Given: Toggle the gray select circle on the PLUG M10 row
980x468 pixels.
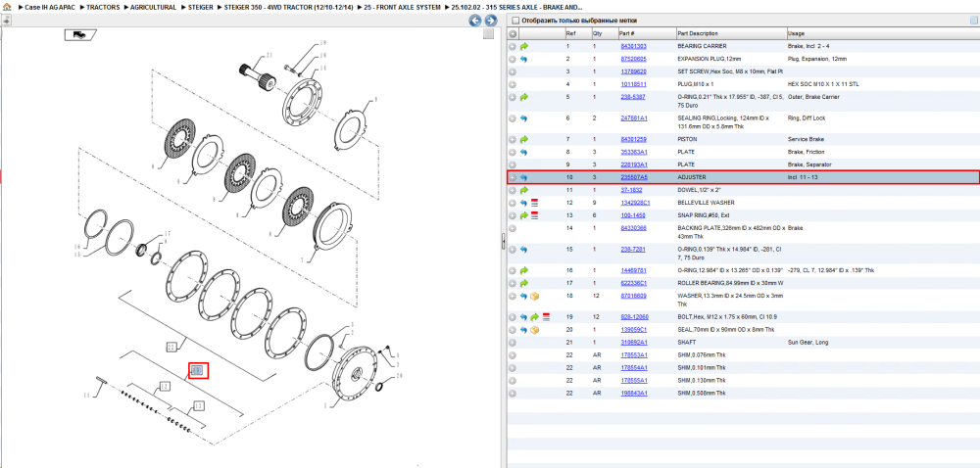Looking at the screenshot, I should [x=513, y=84].
